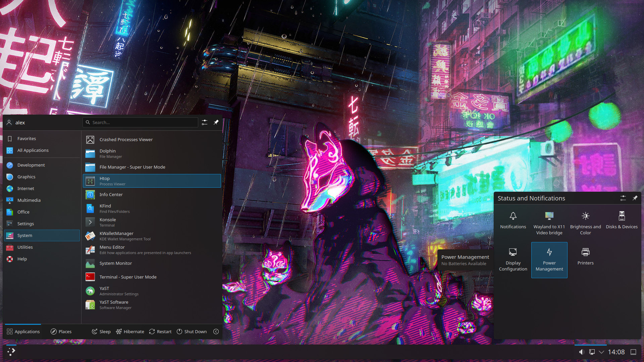The image size is (644, 362).
Task: Collapse the power actions arrow in launcher
Action: pyautogui.click(x=216, y=331)
